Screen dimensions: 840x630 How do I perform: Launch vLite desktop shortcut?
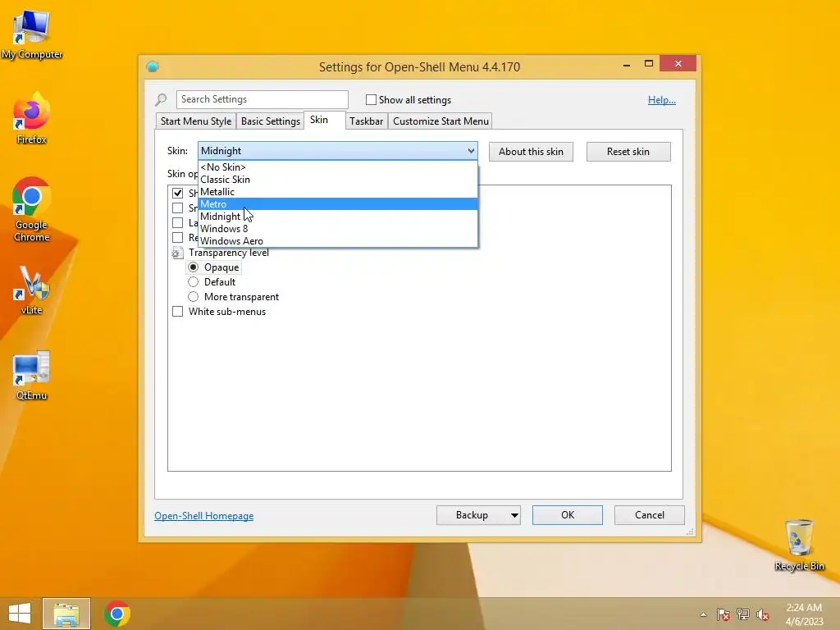32,290
